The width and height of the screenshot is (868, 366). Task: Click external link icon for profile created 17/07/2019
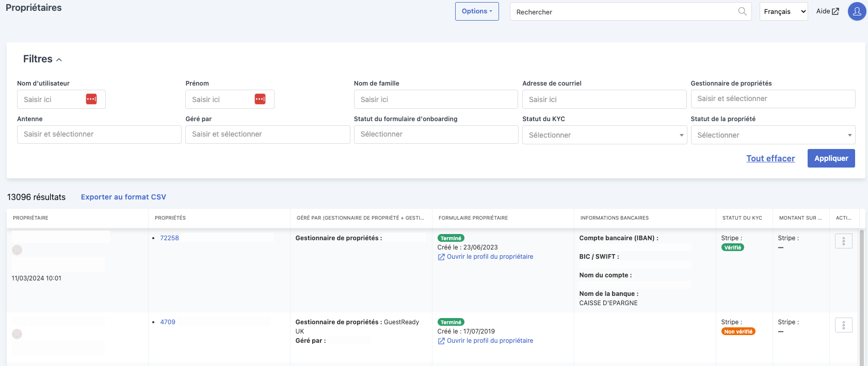(441, 341)
